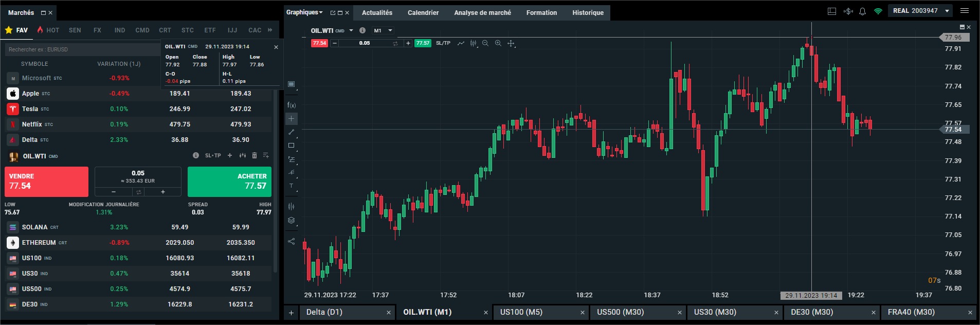Expand the OIL.WTI symbol dropdown in chart
This screenshot has width=980, height=325.
pos(351,30)
